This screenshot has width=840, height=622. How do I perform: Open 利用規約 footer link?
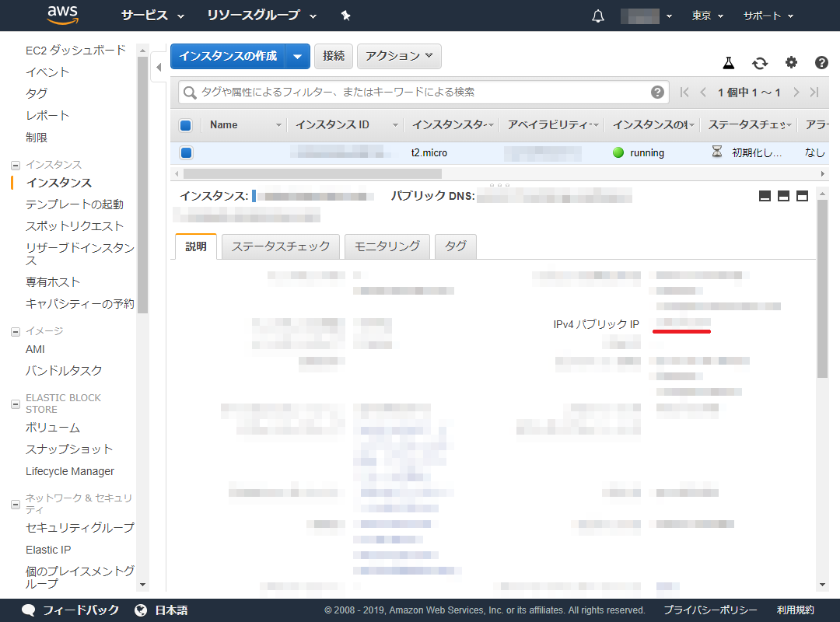tap(796, 610)
